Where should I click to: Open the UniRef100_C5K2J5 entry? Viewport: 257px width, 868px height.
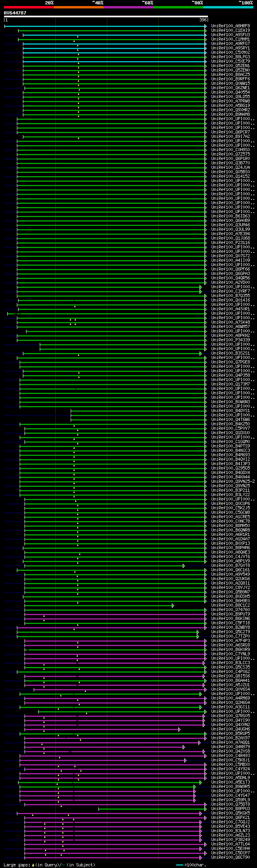click(230, 508)
